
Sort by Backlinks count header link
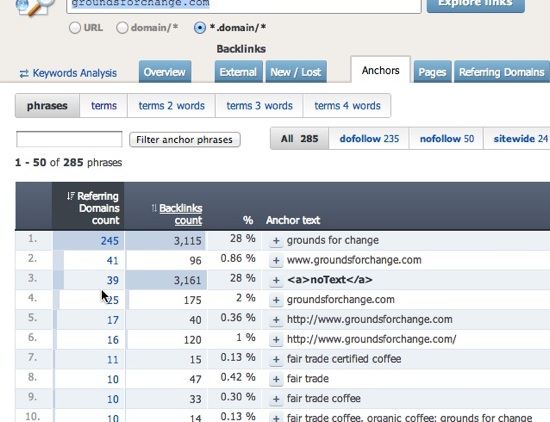coord(181,214)
